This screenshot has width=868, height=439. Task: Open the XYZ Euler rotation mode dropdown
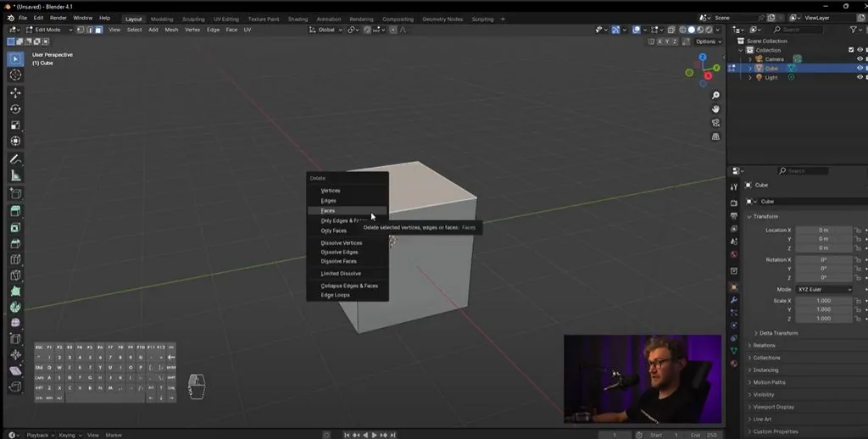click(x=824, y=290)
